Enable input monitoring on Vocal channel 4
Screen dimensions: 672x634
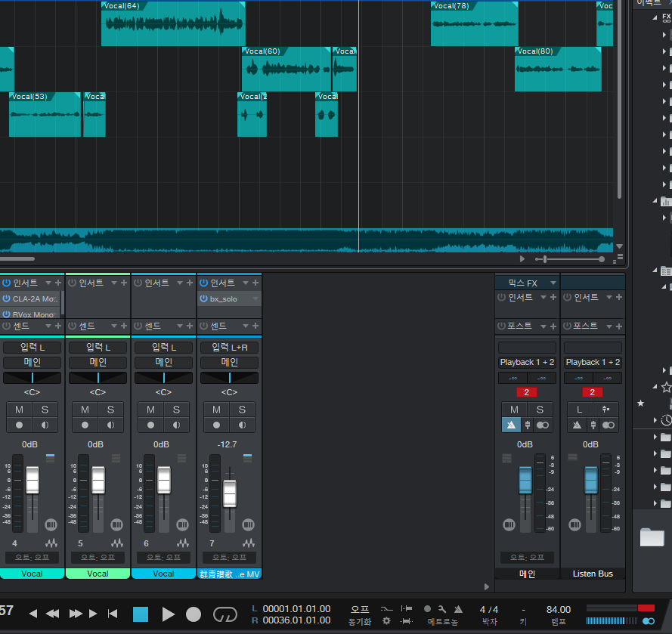pos(45,425)
